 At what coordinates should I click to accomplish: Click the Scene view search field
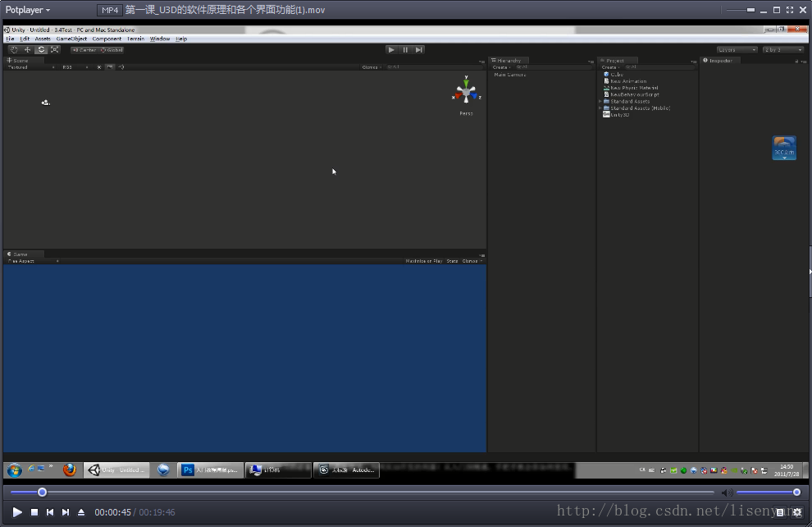[x=434, y=66]
